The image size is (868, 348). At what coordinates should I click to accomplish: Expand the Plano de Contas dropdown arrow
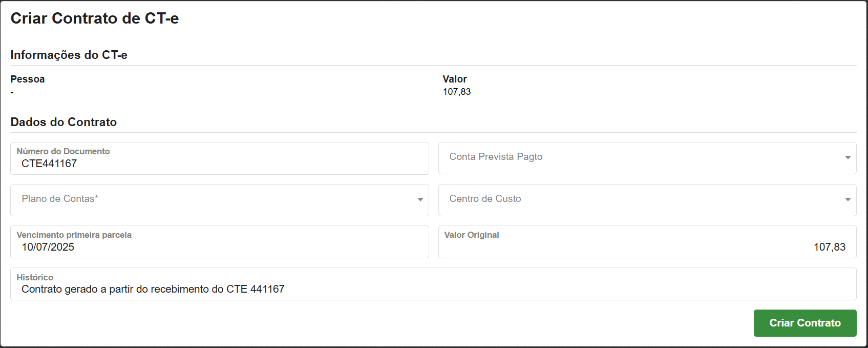(420, 200)
